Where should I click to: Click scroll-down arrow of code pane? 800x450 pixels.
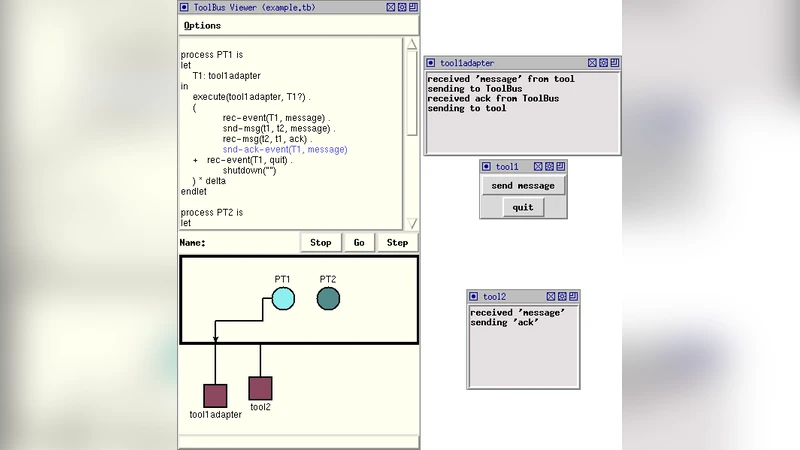(412, 223)
